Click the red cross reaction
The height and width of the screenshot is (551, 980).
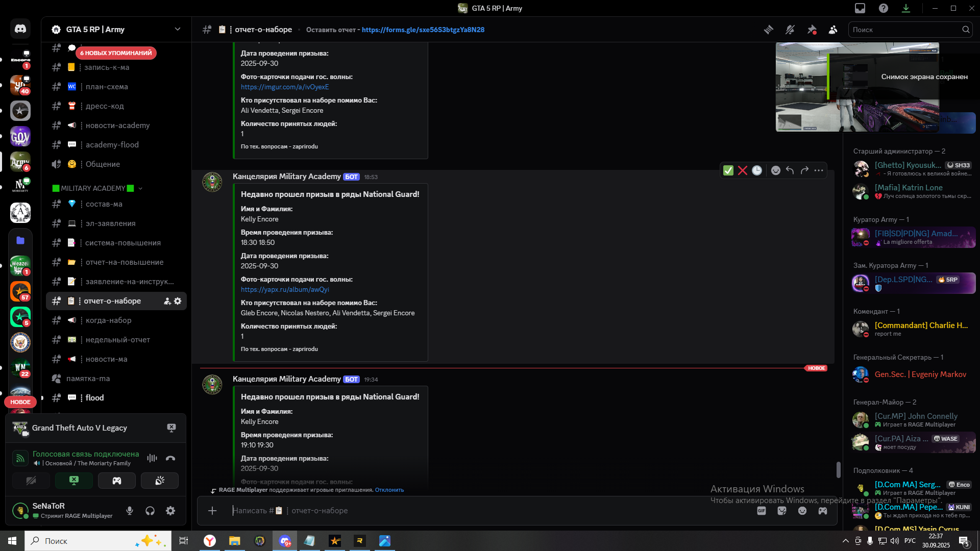[743, 170]
